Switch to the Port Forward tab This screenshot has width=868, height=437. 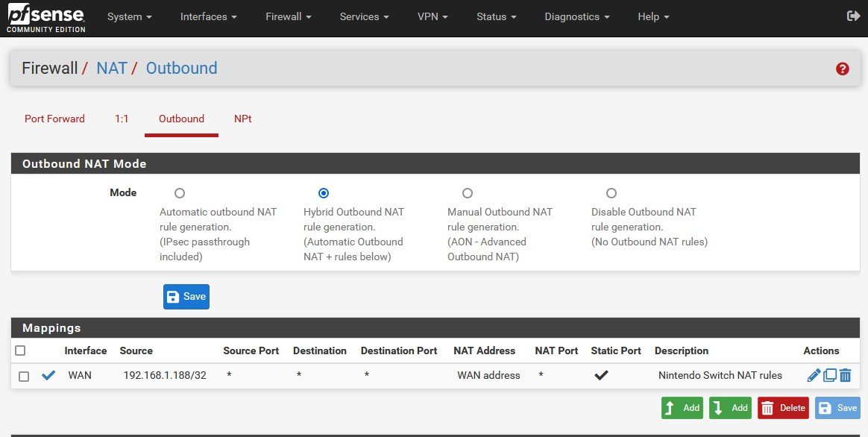point(54,119)
